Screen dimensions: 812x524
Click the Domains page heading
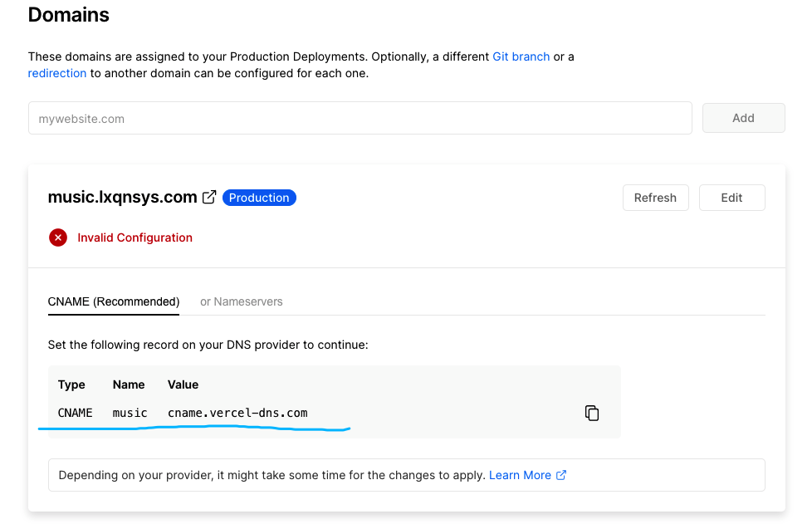[x=68, y=14]
